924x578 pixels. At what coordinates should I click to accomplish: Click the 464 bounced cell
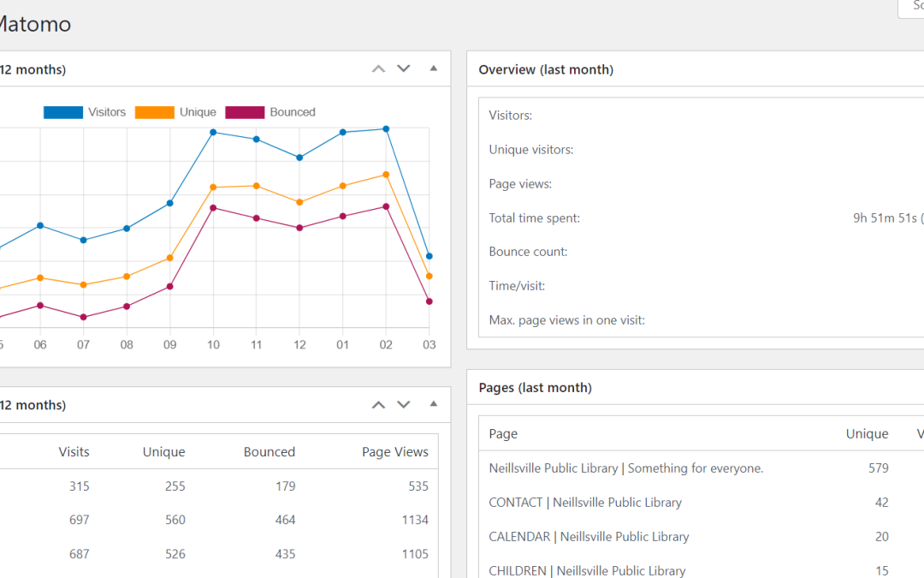[x=285, y=520]
